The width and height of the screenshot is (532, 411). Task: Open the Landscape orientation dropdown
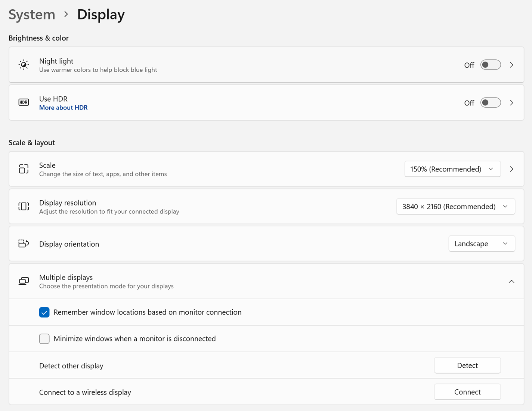pos(482,244)
